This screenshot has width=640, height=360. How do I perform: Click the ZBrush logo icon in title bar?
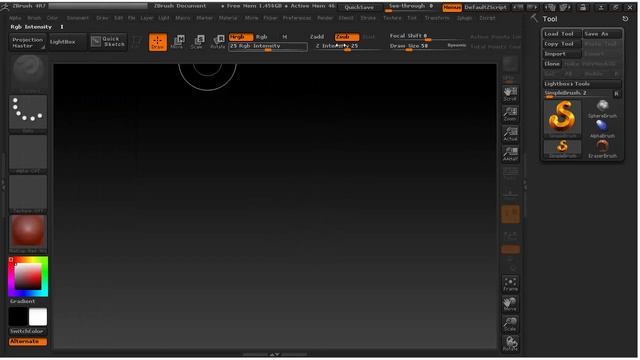(x=5, y=7)
